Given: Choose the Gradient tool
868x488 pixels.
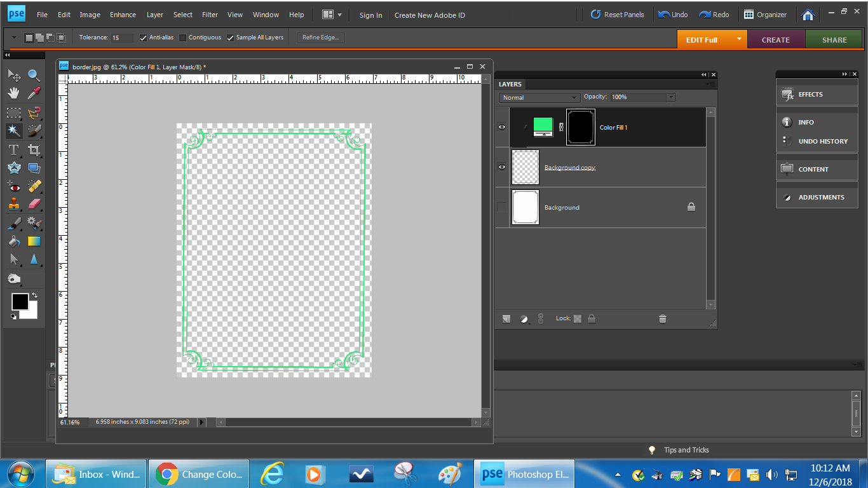Looking at the screenshot, I should tap(34, 241).
